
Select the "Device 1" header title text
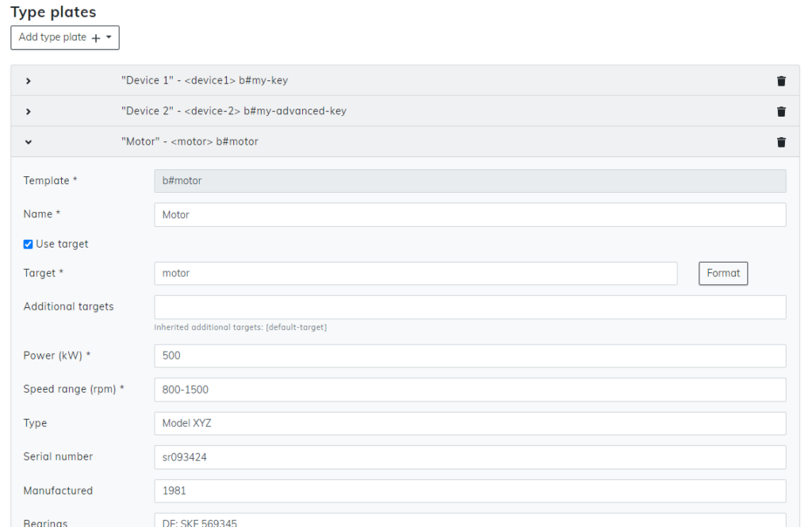coord(205,80)
